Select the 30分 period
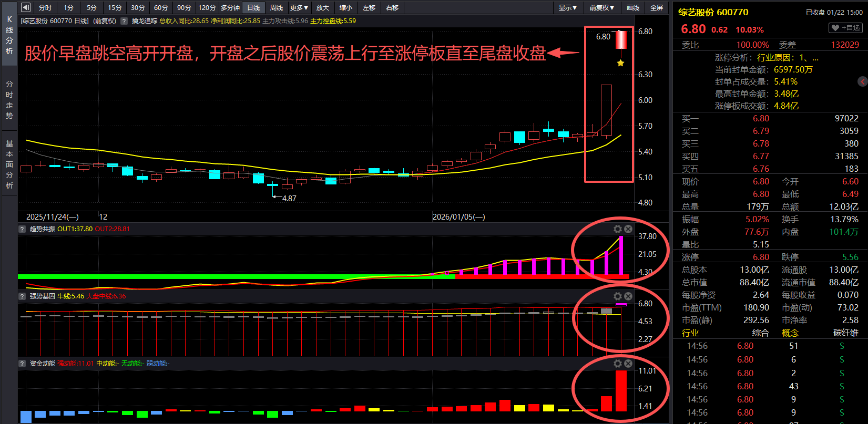 138,7
